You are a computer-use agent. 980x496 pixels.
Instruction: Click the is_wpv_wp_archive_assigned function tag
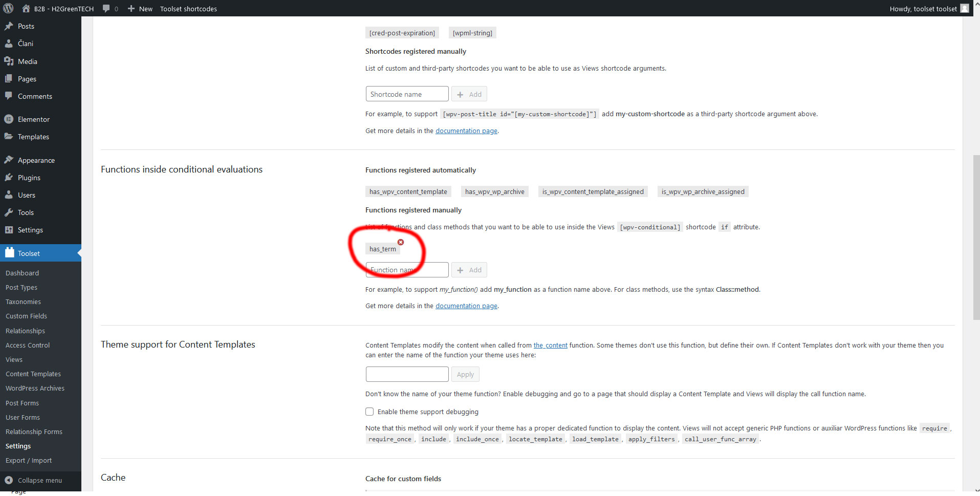[703, 191]
